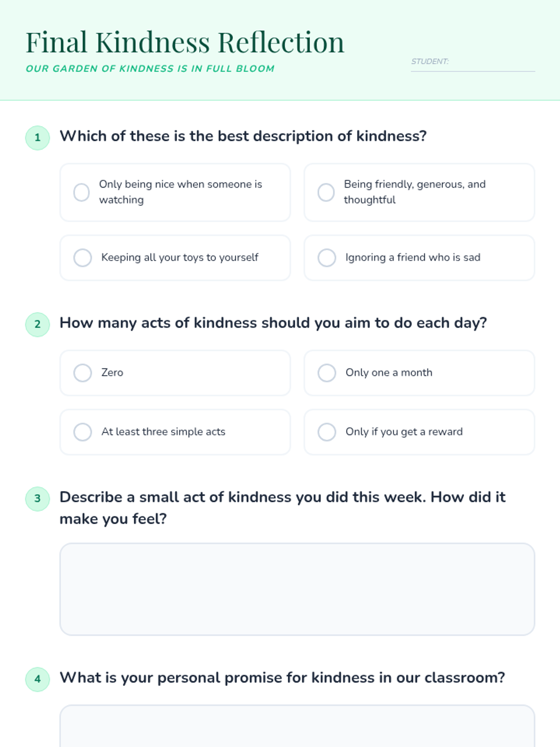Click the 'How many acts of kindness' heading

click(x=273, y=323)
